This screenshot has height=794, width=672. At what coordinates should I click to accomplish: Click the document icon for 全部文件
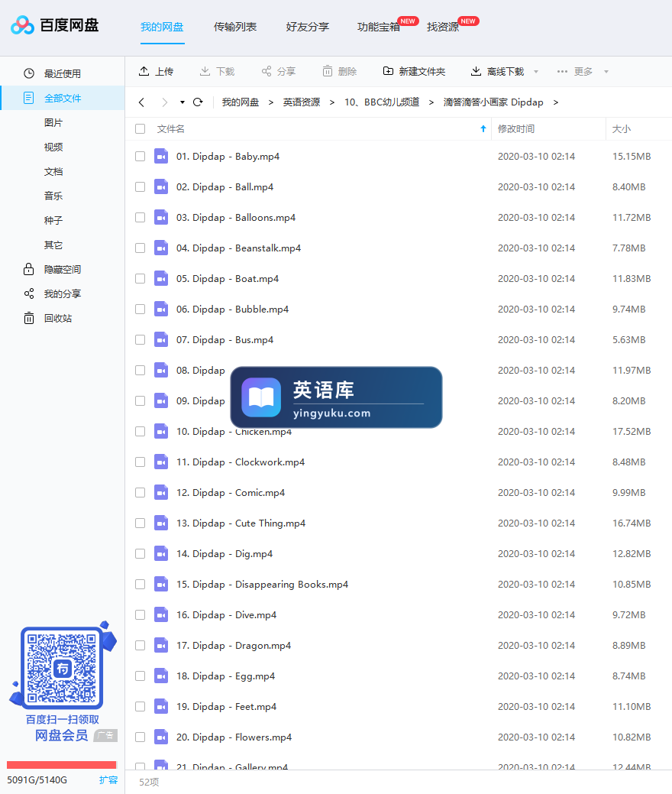click(x=29, y=98)
